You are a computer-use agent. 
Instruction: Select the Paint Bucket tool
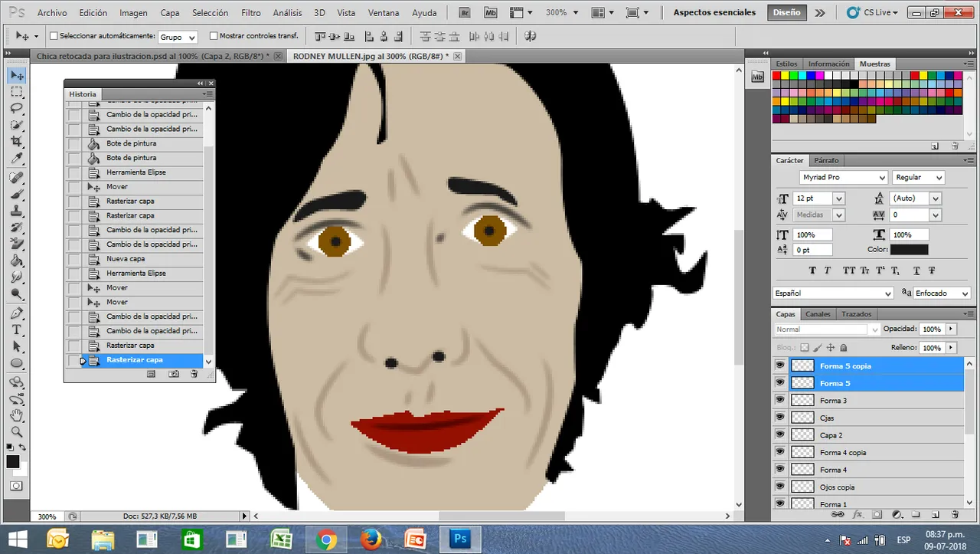(16, 261)
